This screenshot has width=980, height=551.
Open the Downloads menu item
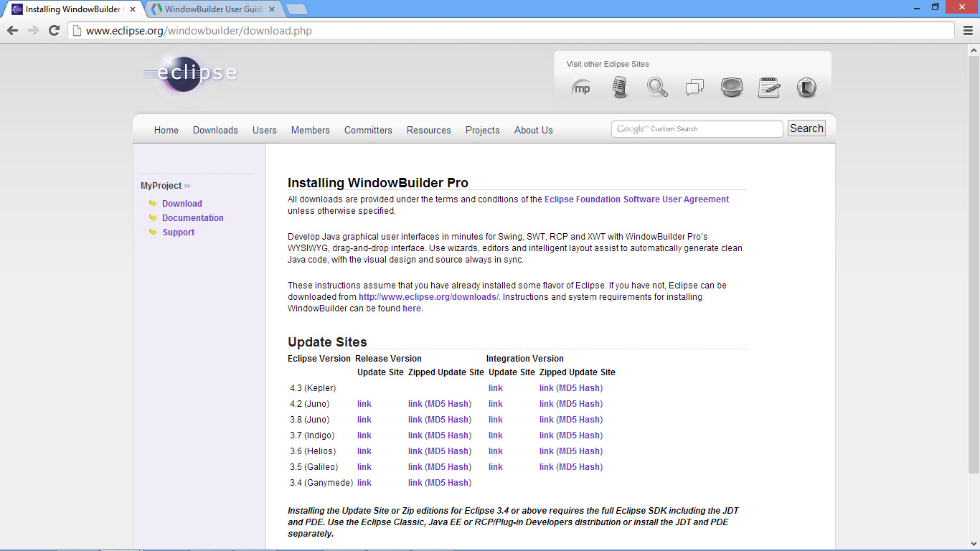click(x=215, y=130)
